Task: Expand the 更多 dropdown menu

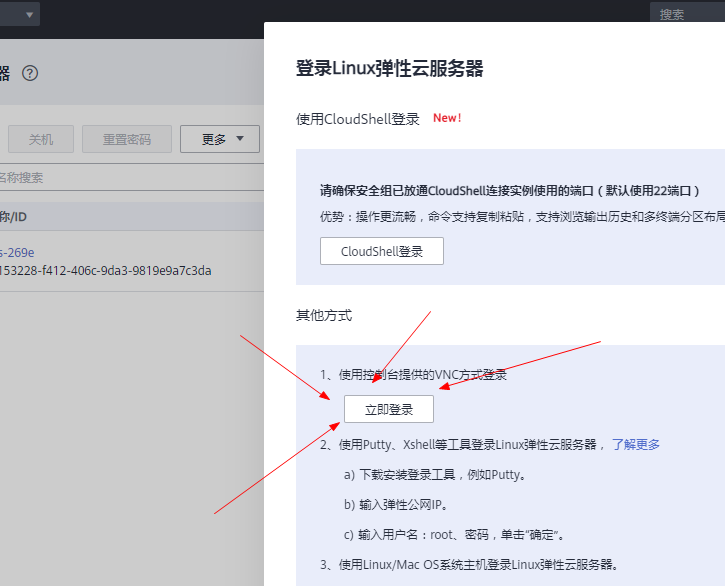Action: (220, 139)
